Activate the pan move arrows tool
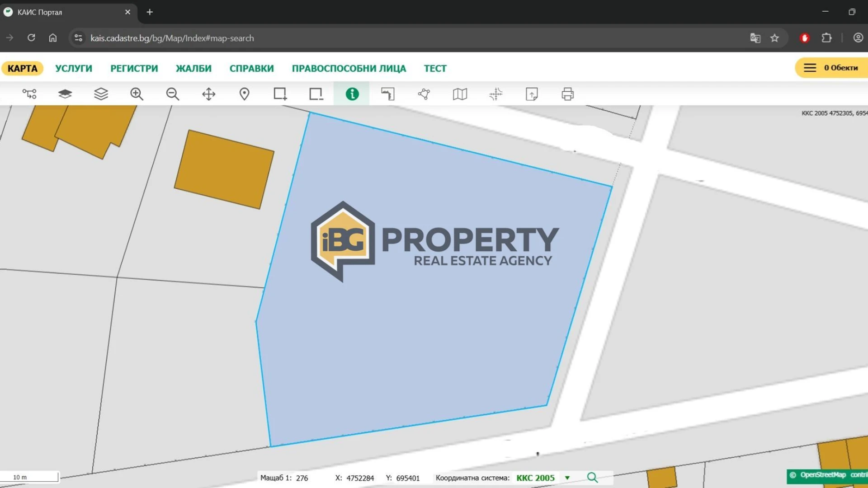Image resolution: width=868 pixels, height=488 pixels. 208,94
